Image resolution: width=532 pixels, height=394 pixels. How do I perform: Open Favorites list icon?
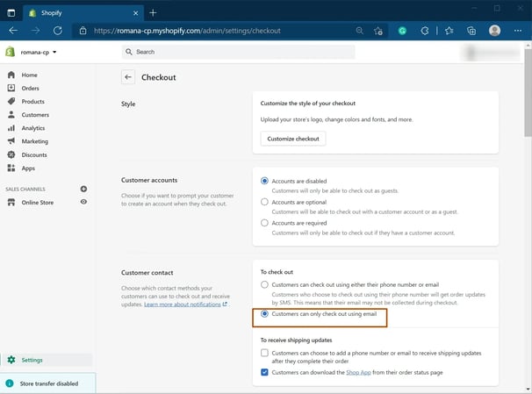coord(449,31)
